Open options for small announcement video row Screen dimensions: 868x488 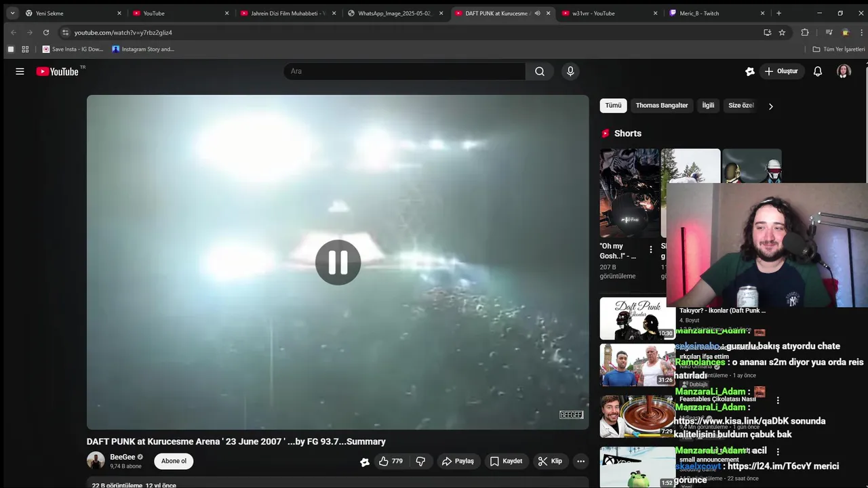pyautogui.click(x=778, y=451)
